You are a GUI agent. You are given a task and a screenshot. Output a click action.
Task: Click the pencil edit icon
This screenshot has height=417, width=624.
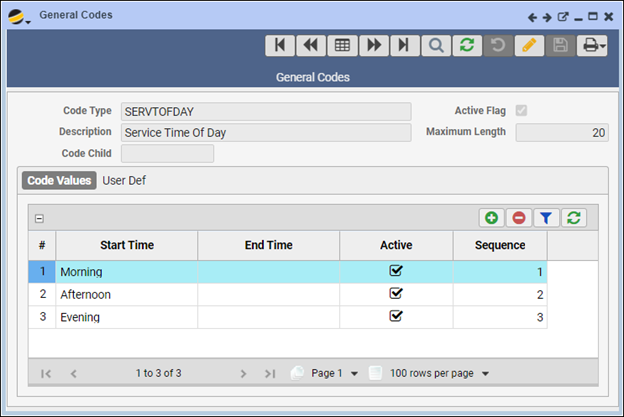[x=529, y=46]
